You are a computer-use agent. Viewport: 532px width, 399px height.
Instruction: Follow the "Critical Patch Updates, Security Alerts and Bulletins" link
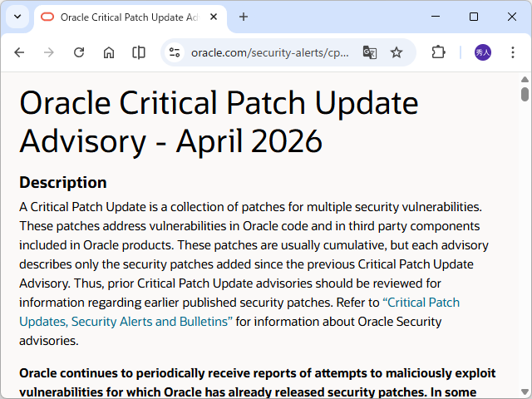(239, 312)
